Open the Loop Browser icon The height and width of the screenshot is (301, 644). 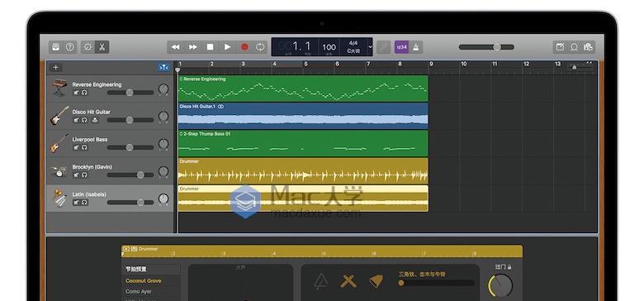[x=574, y=47]
